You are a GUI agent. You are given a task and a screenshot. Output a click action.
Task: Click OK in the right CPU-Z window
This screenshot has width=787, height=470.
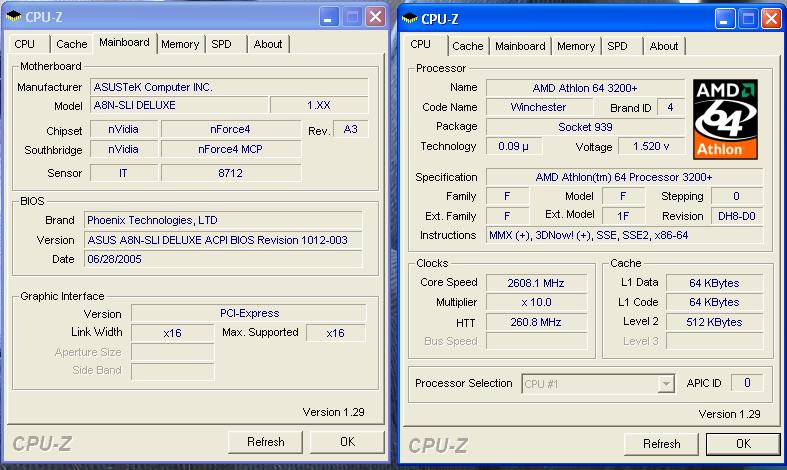(743, 444)
